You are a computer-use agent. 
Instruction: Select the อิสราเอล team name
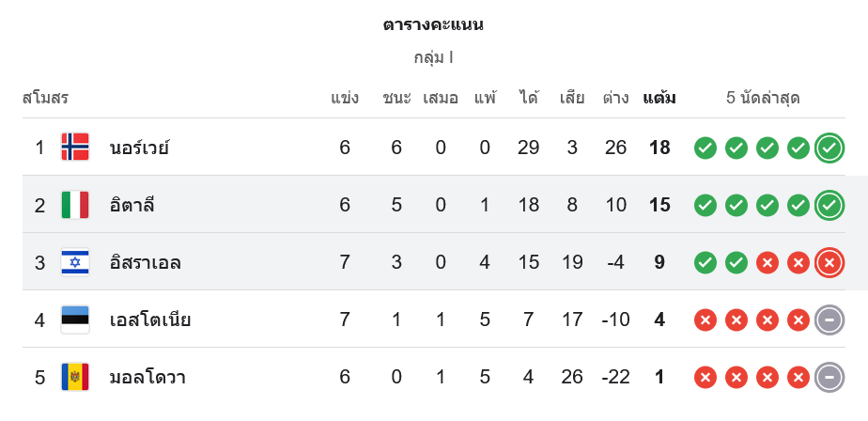[x=145, y=262]
